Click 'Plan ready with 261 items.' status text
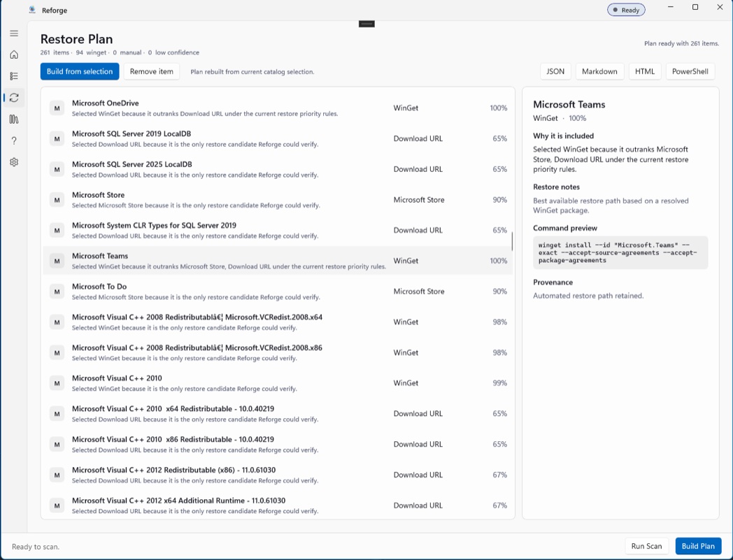 tap(681, 43)
